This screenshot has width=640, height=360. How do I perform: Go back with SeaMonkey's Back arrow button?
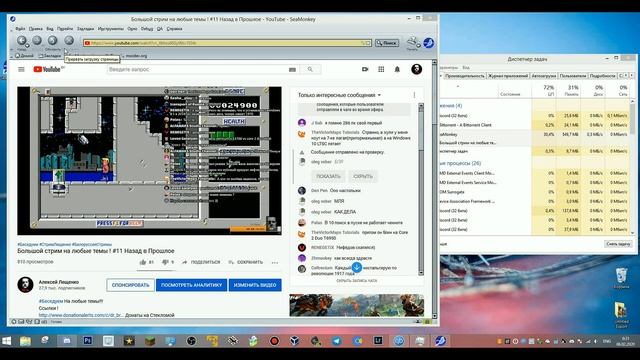21,40
